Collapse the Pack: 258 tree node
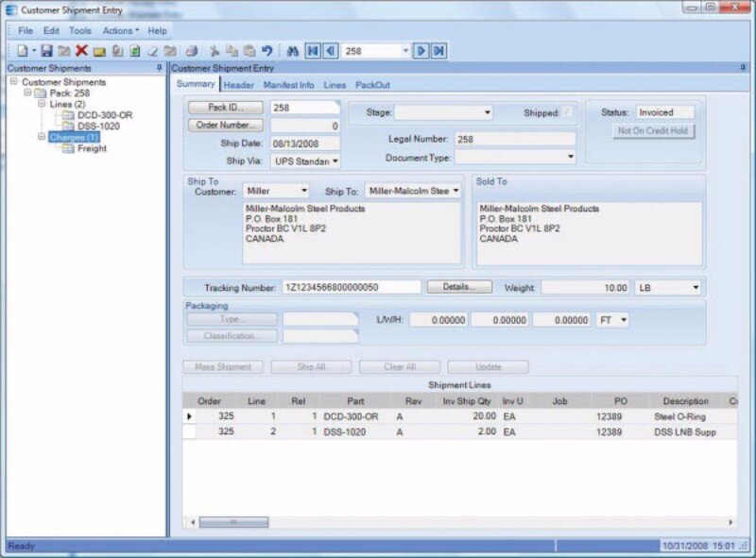756x558 pixels. point(27,93)
